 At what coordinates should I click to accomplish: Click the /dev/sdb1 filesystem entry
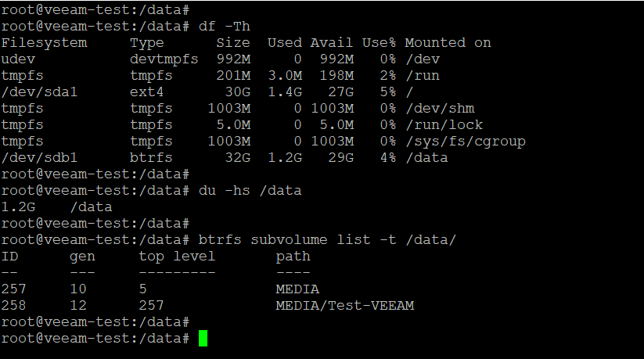[39, 158]
